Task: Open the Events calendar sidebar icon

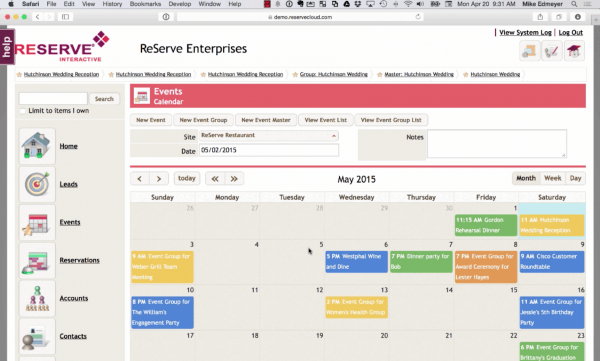Action: tap(37, 222)
